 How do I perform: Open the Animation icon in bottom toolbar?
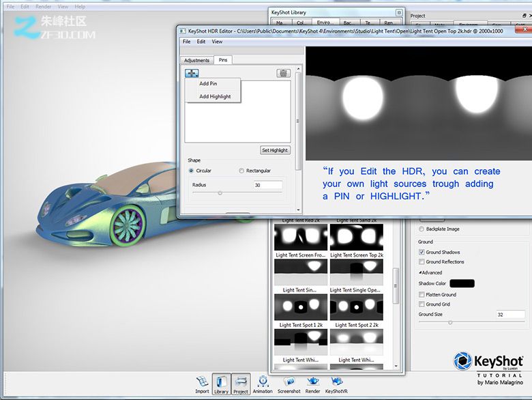[263, 385]
